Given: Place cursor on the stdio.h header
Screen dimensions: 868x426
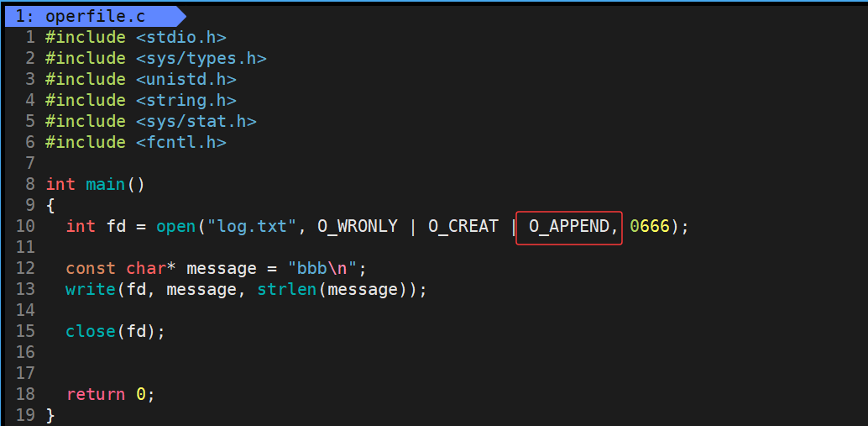Looking at the screenshot, I should click(x=180, y=37).
